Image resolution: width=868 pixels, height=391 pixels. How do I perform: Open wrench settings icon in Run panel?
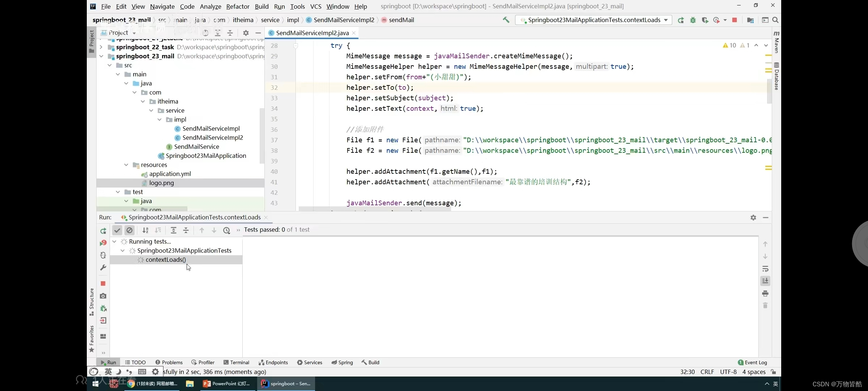tap(103, 268)
